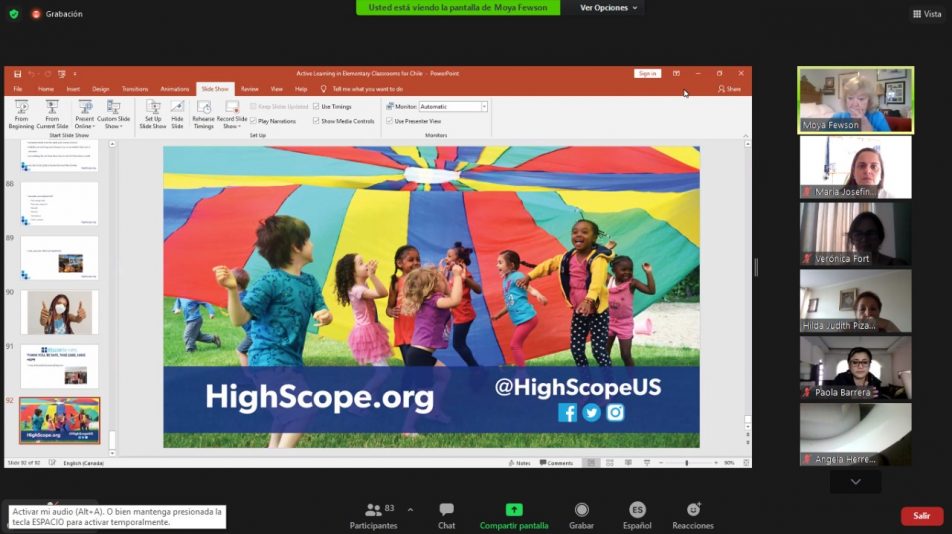This screenshot has width=952, height=534.
Task: Toggle the Show Media Controls checkbox
Action: [316, 121]
